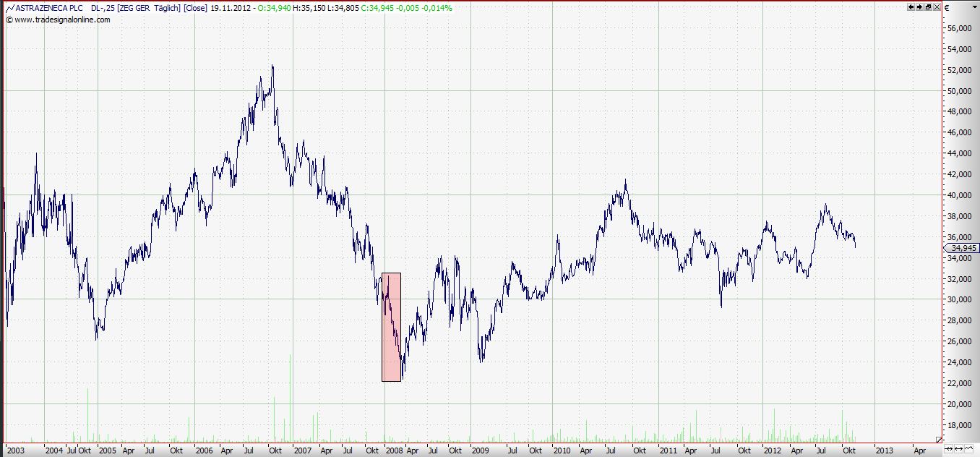Click the line chart icon beside ASTRAZENECA PLC
The image size is (980, 457).
coord(9,8)
